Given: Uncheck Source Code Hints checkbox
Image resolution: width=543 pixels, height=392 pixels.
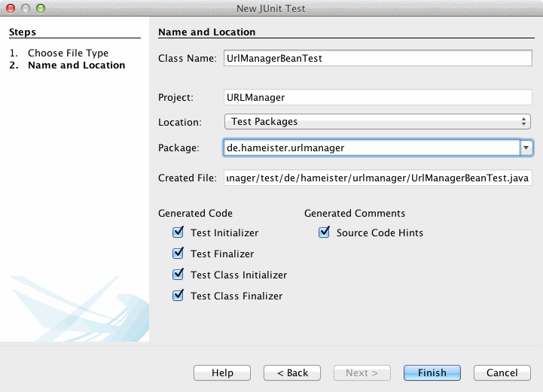Looking at the screenshot, I should tap(325, 232).
